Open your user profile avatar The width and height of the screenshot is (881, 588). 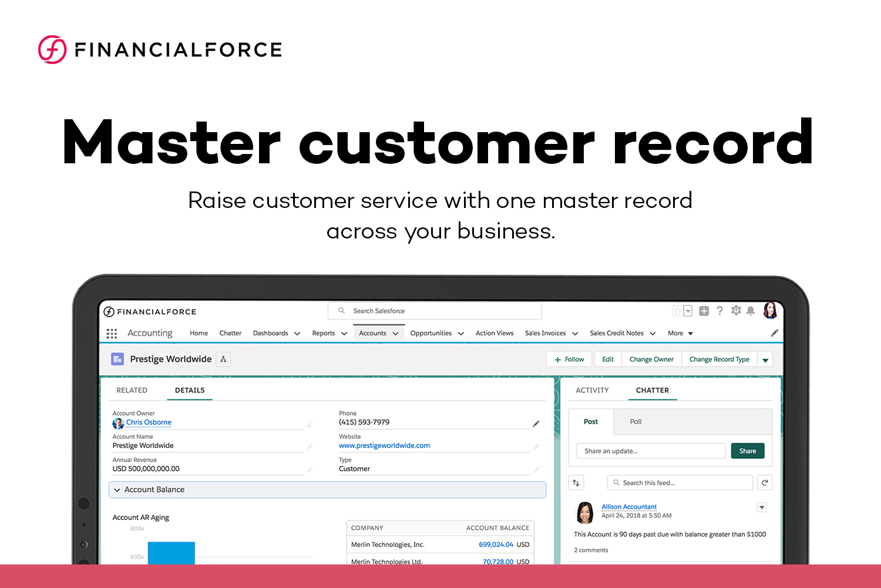coord(771,311)
